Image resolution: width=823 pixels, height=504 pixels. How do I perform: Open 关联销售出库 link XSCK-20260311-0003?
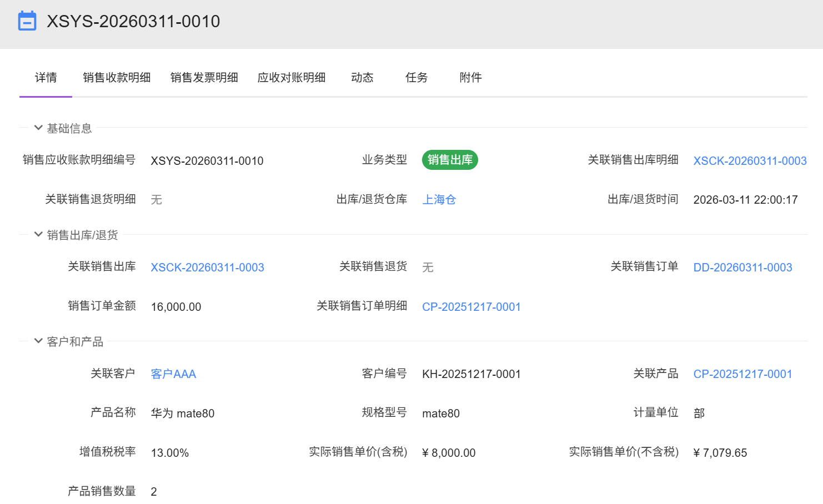[x=207, y=268]
